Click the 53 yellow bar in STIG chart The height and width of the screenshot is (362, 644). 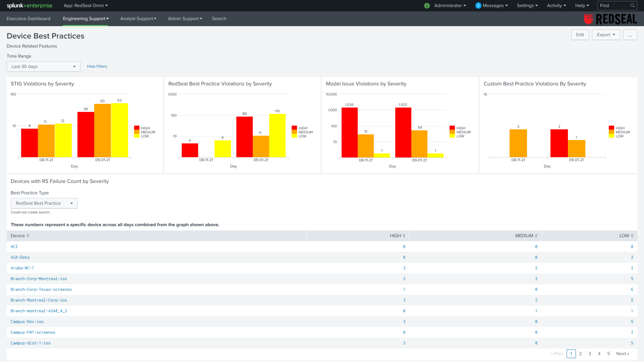click(119, 130)
